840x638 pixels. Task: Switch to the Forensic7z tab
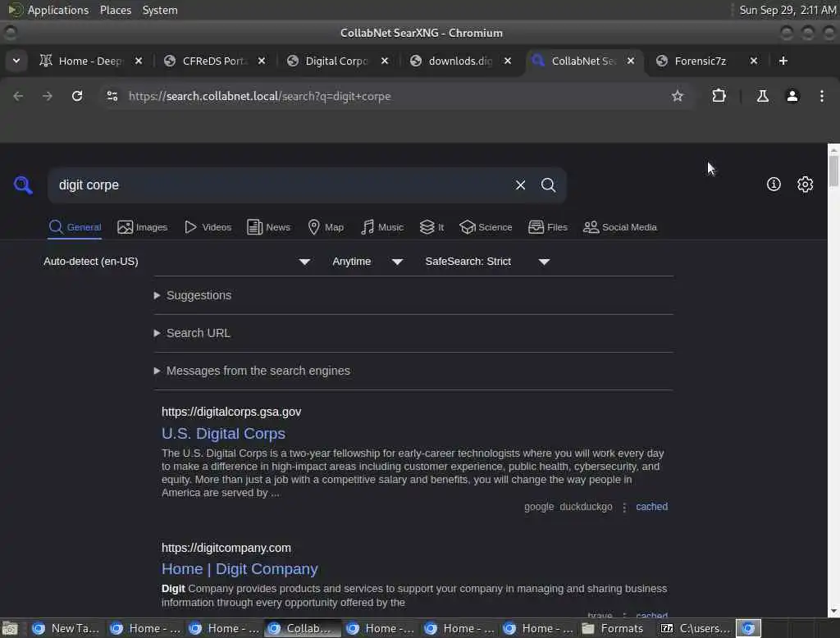(x=699, y=61)
